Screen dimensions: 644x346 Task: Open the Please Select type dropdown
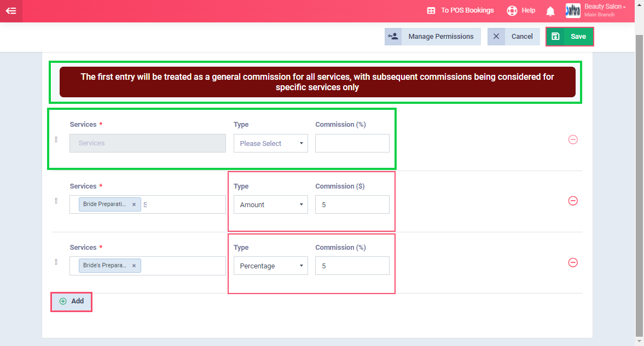[x=271, y=143]
